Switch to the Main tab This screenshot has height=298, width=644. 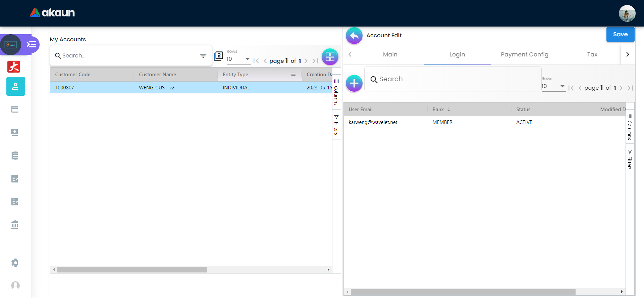click(390, 54)
